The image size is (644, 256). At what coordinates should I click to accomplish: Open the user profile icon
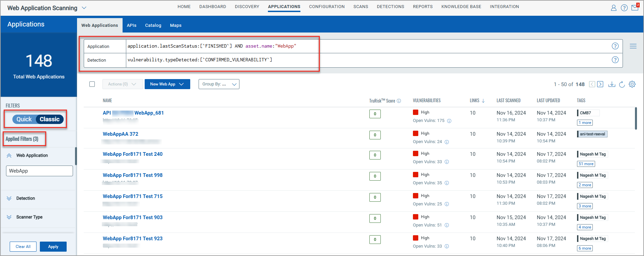614,8
